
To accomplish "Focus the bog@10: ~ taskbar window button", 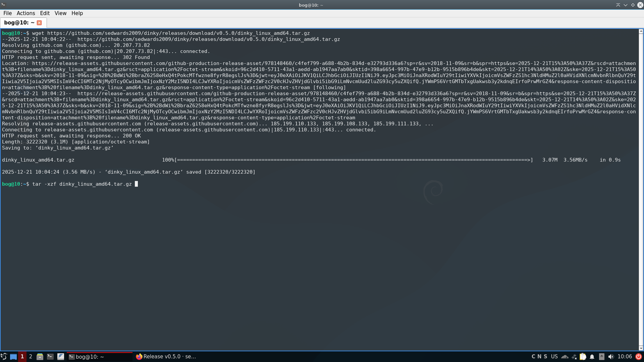I will pyautogui.click(x=100, y=357).
